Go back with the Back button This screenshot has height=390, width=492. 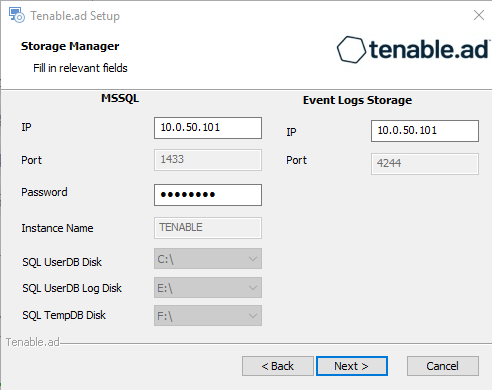click(278, 366)
